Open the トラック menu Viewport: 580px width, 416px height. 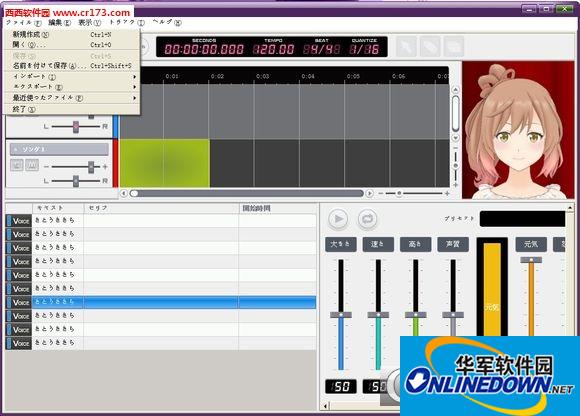(x=127, y=23)
